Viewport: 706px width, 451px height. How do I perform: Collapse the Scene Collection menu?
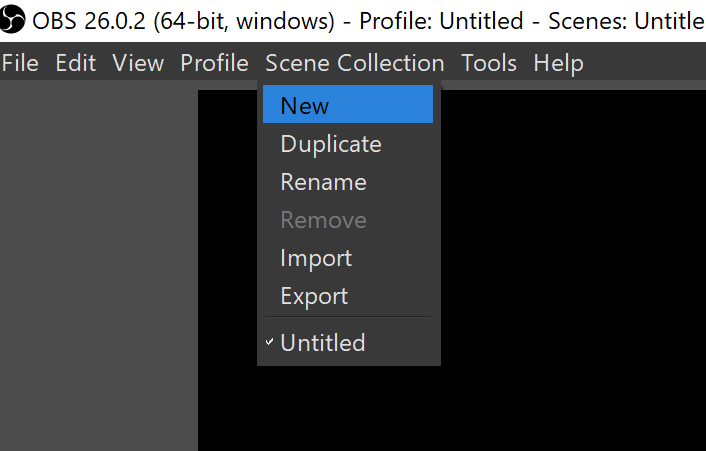tap(354, 63)
